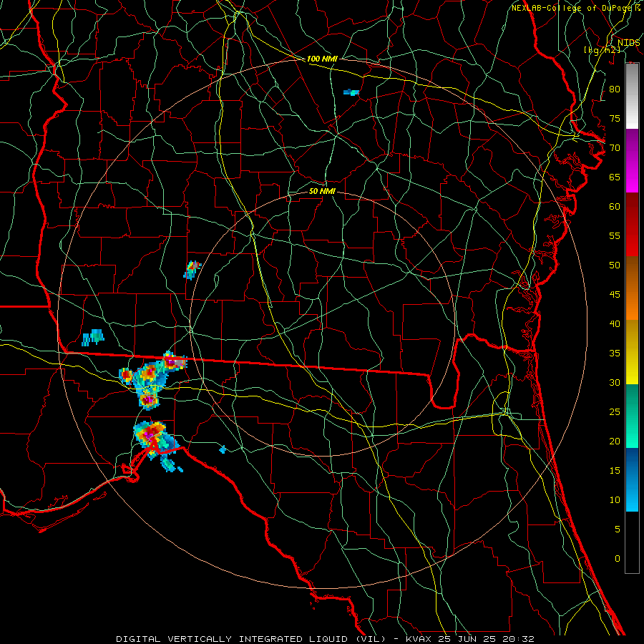Click the scale value 20
The image size is (644, 644).
[615, 441]
